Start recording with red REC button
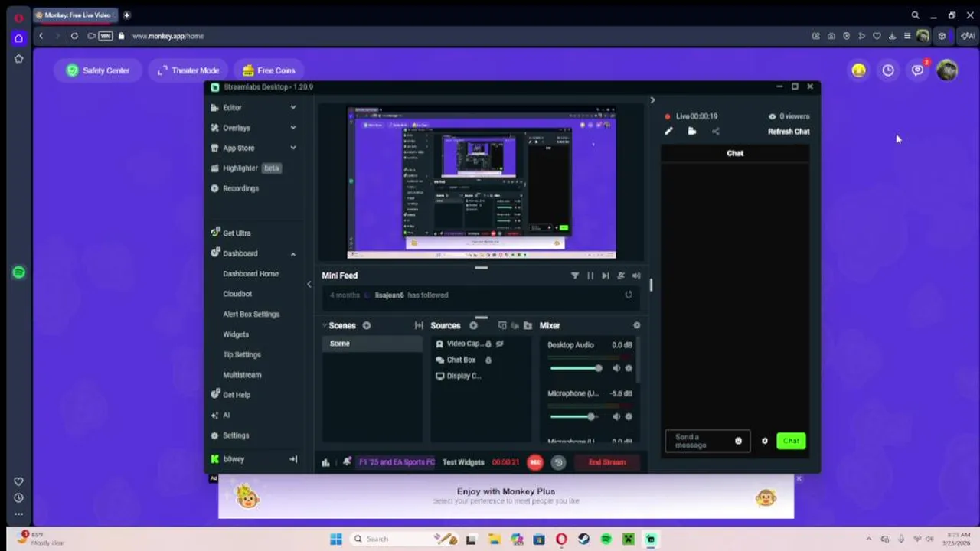The image size is (980, 551). click(534, 462)
